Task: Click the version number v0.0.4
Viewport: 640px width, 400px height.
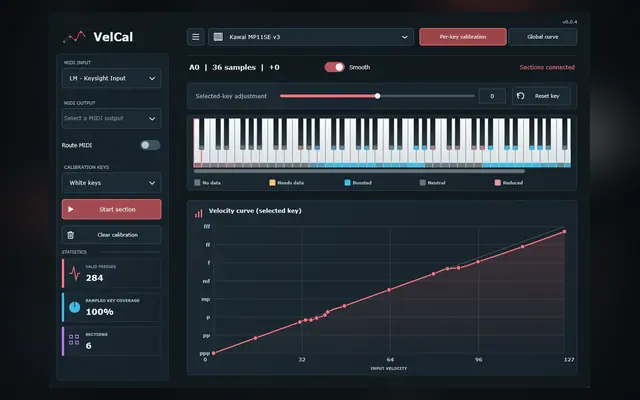Action: [570, 22]
